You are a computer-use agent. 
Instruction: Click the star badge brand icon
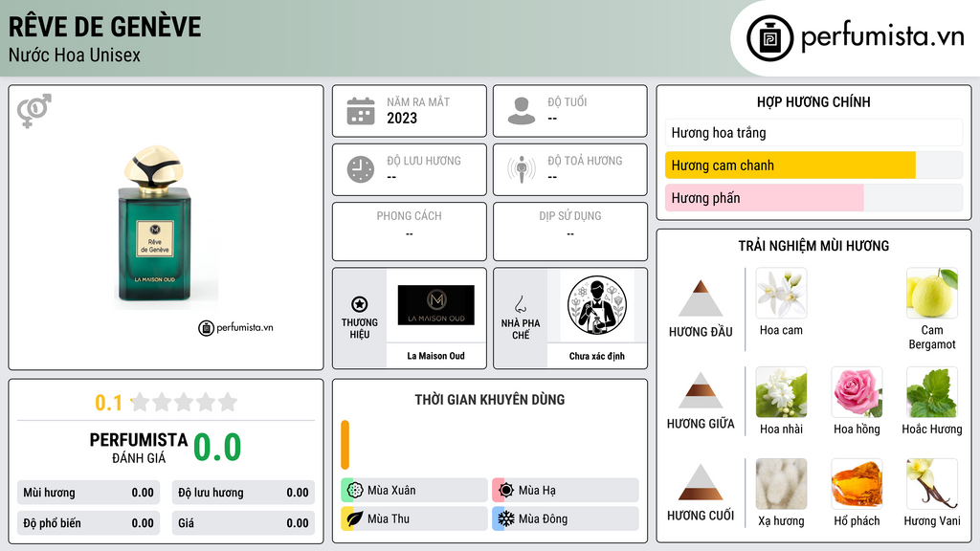[x=360, y=304]
